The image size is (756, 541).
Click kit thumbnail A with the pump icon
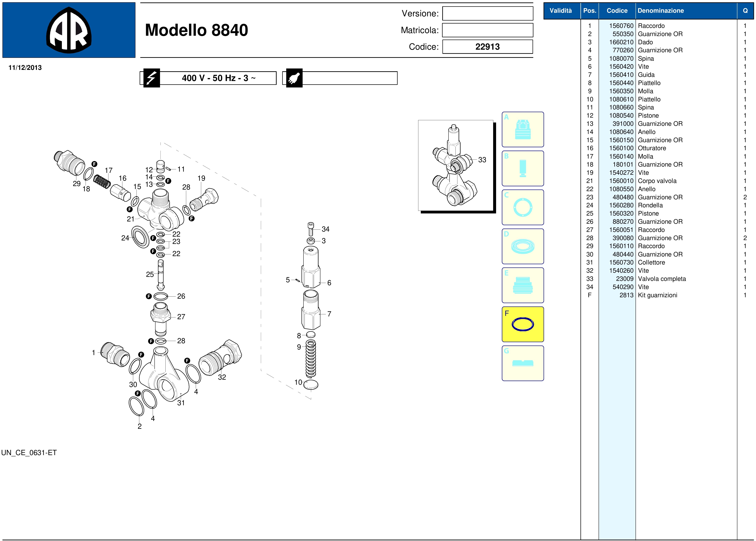point(522,130)
